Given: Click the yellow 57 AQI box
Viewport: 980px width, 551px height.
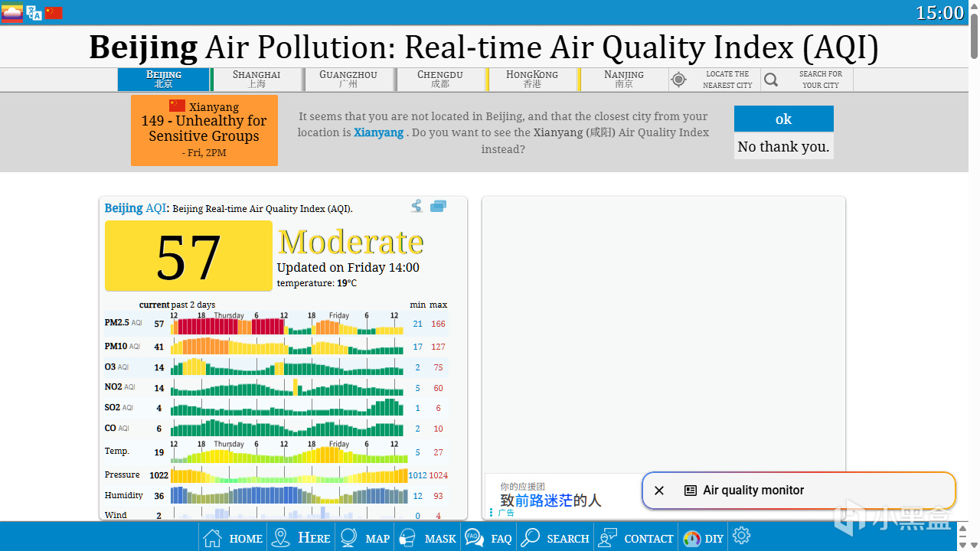Looking at the screenshot, I should click(188, 256).
